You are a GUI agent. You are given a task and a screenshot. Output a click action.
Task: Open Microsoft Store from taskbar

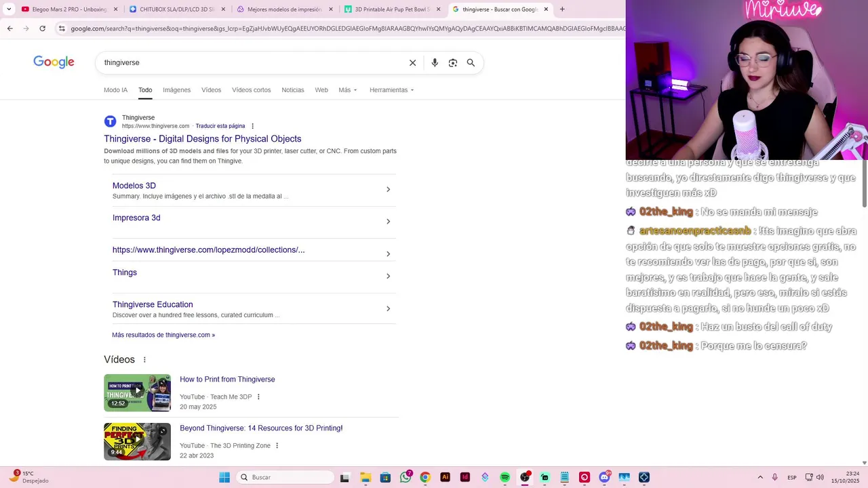[x=385, y=477]
